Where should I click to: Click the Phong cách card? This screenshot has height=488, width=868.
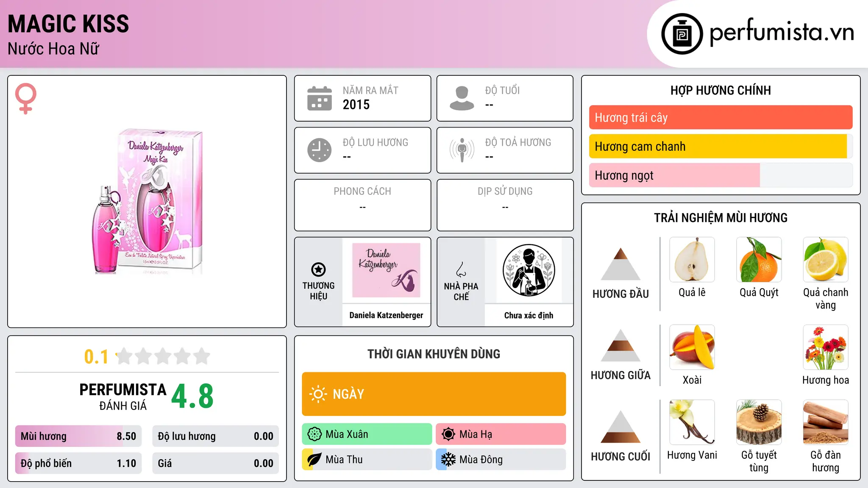[x=362, y=205]
